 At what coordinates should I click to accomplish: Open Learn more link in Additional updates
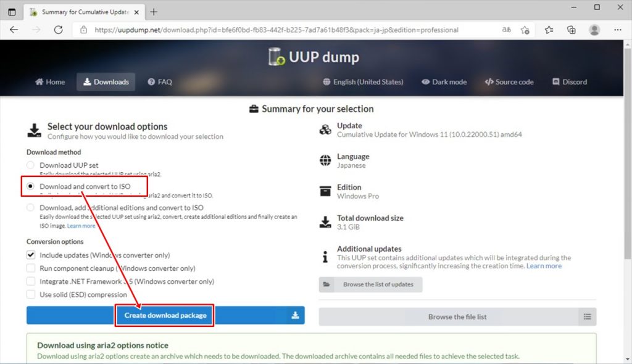(544, 266)
